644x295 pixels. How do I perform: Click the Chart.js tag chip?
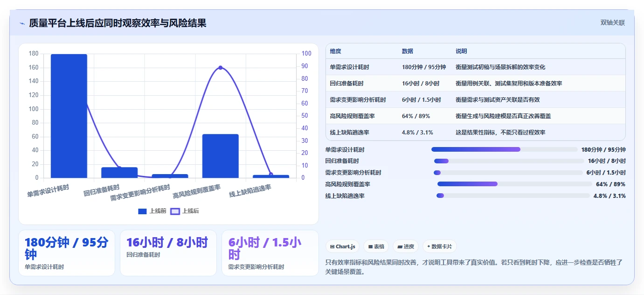click(x=342, y=246)
